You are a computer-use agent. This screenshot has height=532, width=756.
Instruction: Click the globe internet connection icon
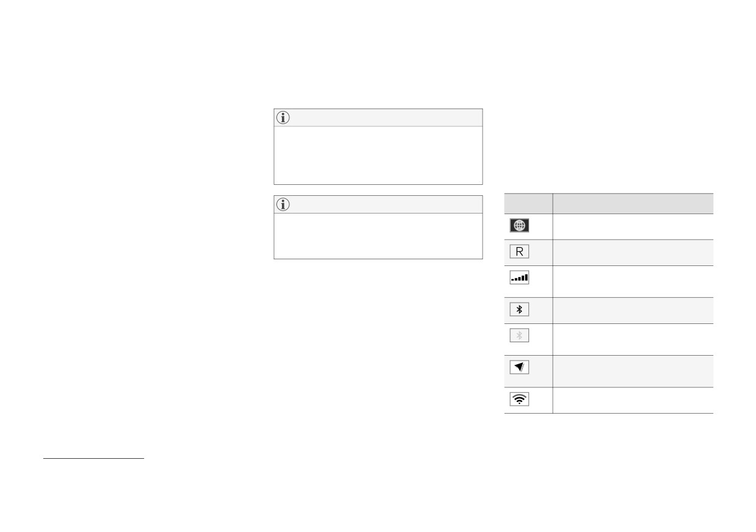coord(519,225)
